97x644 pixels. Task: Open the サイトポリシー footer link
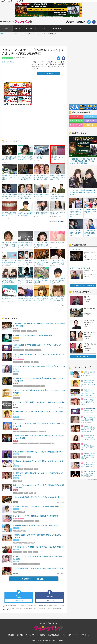[x=31, y=635]
